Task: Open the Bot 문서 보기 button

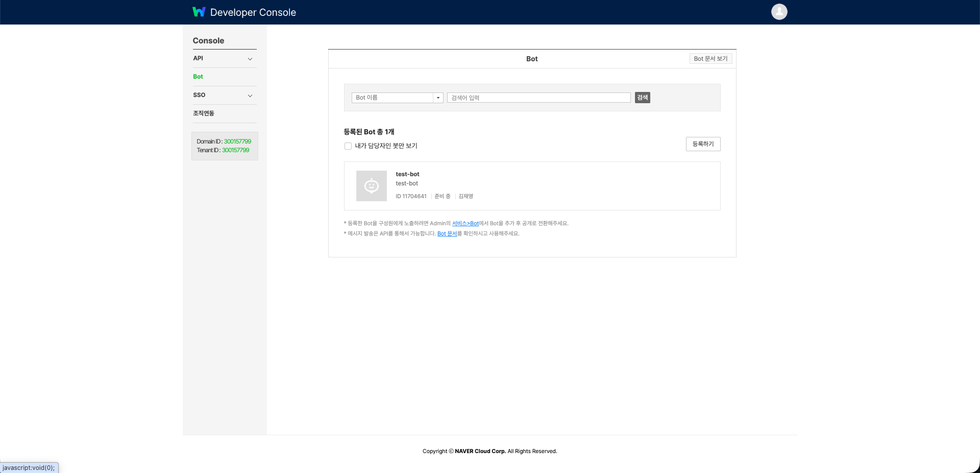Action: tap(710, 59)
